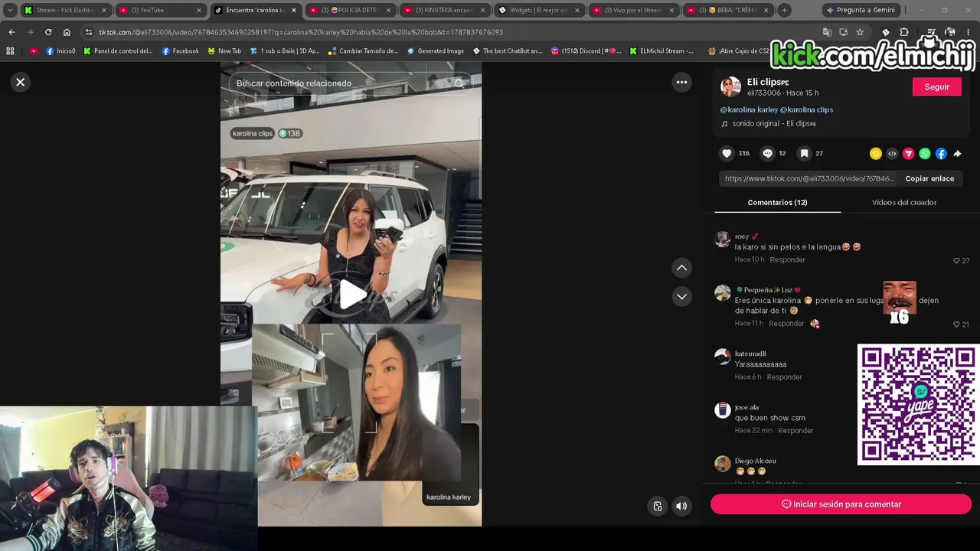This screenshot has width=980, height=551.
Task: Open Eli clips profile avatar
Action: point(730,86)
